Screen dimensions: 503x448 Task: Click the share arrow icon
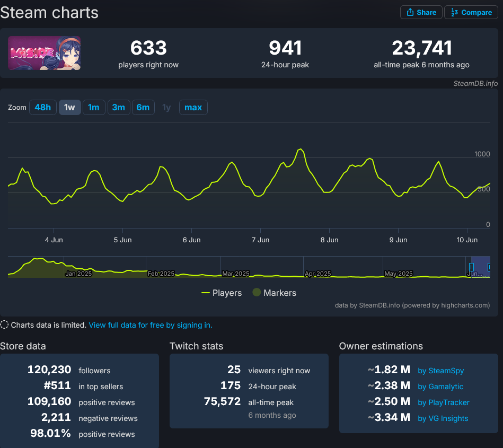point(410,12)
